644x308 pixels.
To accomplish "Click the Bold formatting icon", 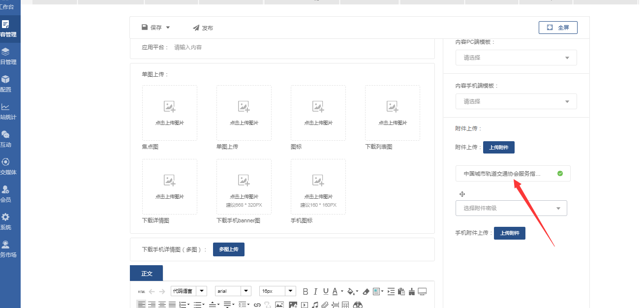I will [x=306, y=291].
